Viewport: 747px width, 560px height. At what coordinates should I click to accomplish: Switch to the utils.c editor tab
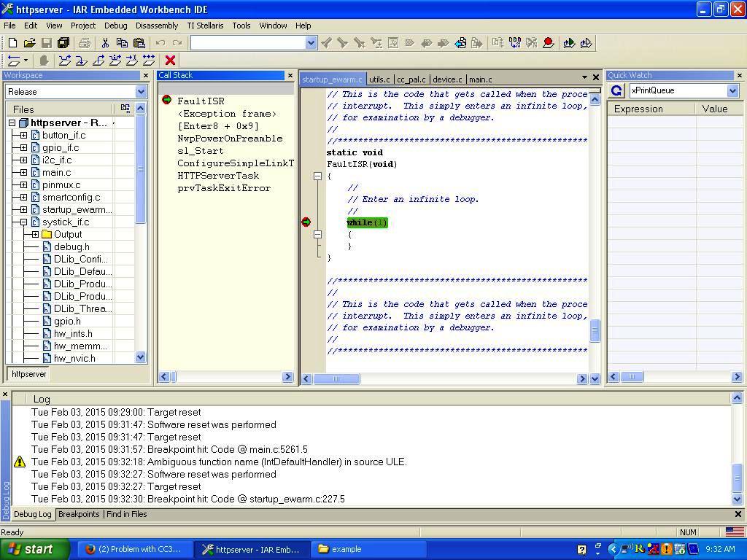click(379, 79)
